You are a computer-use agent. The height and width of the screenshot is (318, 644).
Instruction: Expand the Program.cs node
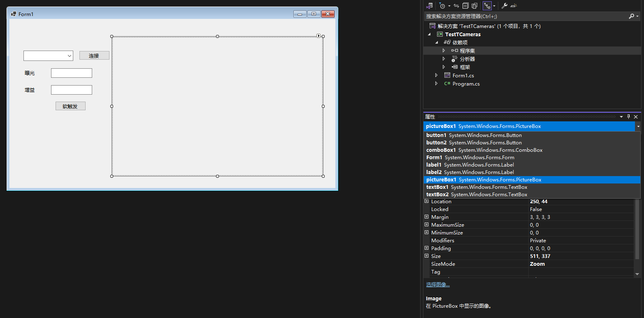coord(436,84)
